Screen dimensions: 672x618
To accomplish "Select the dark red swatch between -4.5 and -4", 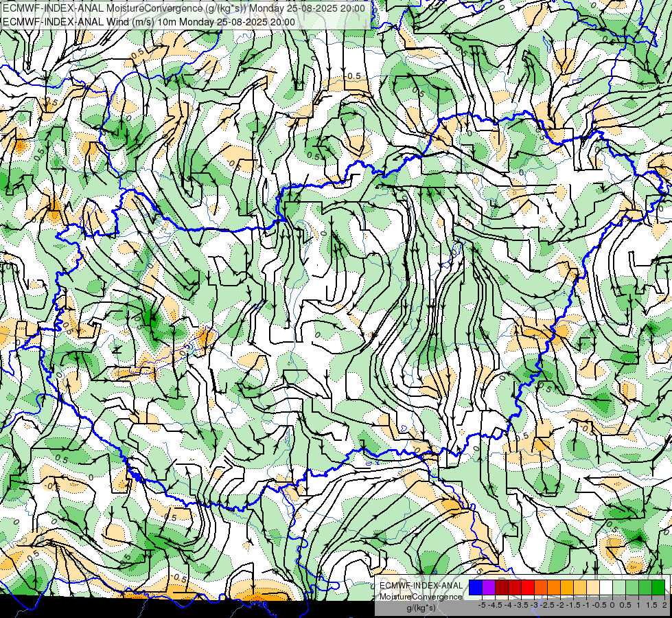I will [502, 588].
